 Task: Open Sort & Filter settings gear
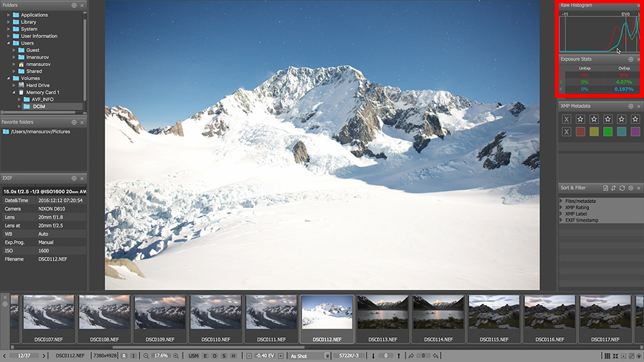[x=631, y=188]
